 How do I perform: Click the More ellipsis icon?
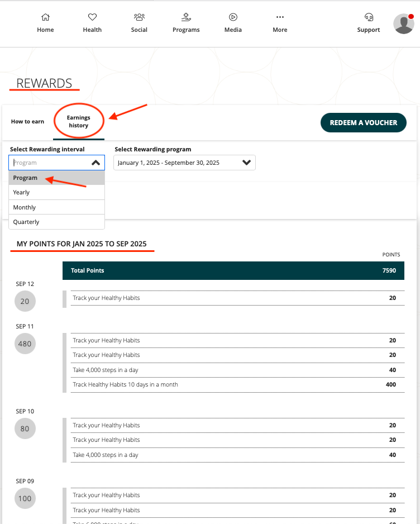click(280, 18)
